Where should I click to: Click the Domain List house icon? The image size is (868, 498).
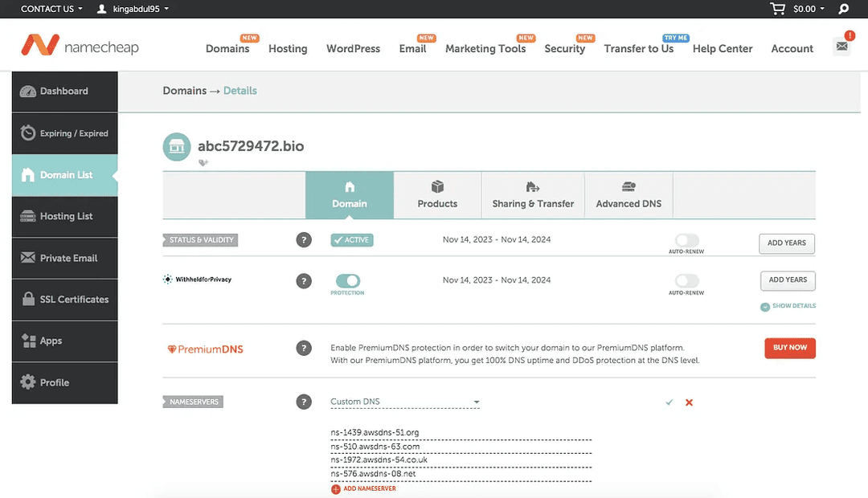click(27, 175)
